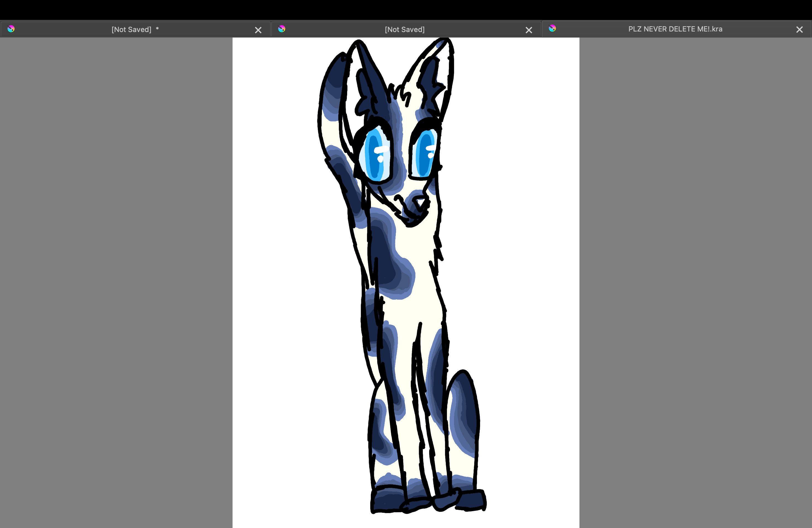812x528 pixels.
Task: Click Krita icon on second [Not Saved] tab
Action: pyautogui.click(x=281, y=29)
